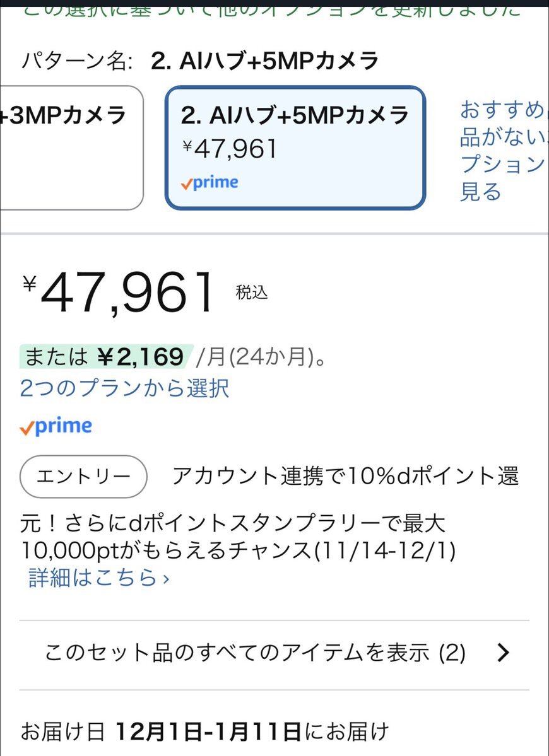Image resolution: width=549 pixels, height=756 pixels.
Task: Click the prime logo under the plan link
Action: pos(56,426)
